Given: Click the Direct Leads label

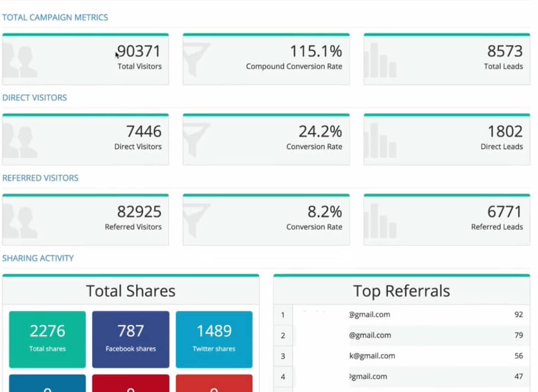Looking at the screenshot, I should [x=502, y=147].
